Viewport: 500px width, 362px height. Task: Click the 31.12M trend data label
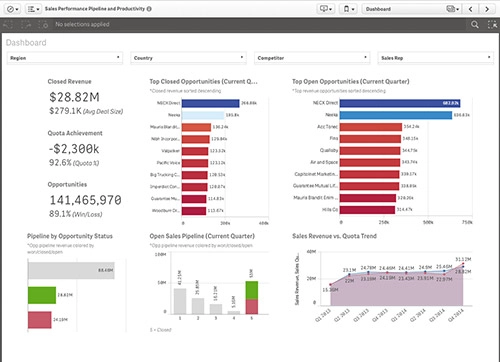pyautogui.click(x=463, y=259)
